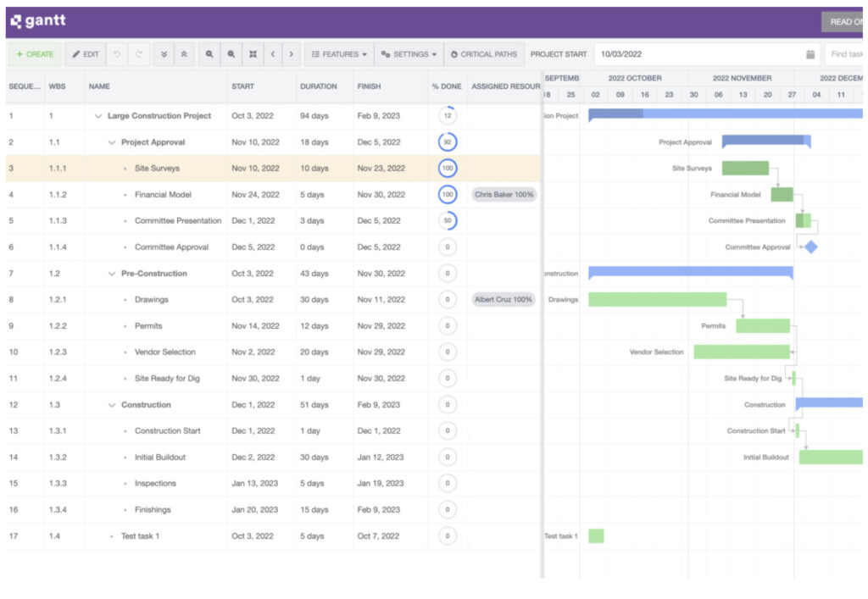Sort by the Duration column header
The image size is (868, 599).
318,86
